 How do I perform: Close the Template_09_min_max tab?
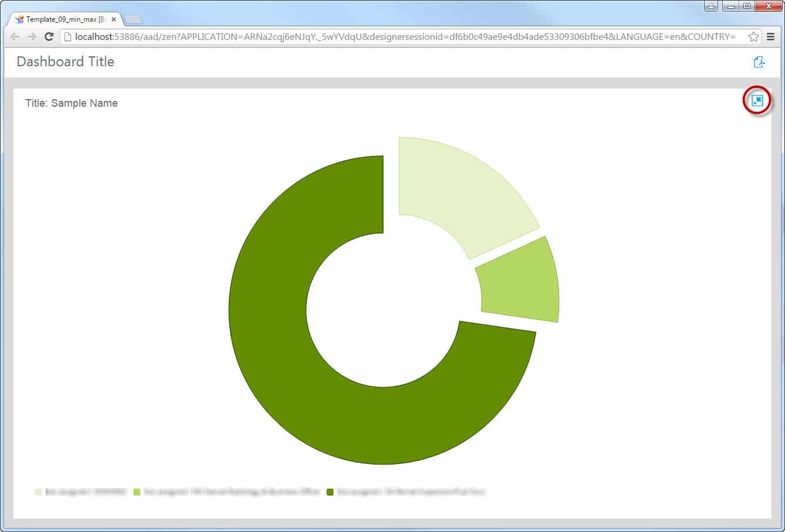[114, 19]
